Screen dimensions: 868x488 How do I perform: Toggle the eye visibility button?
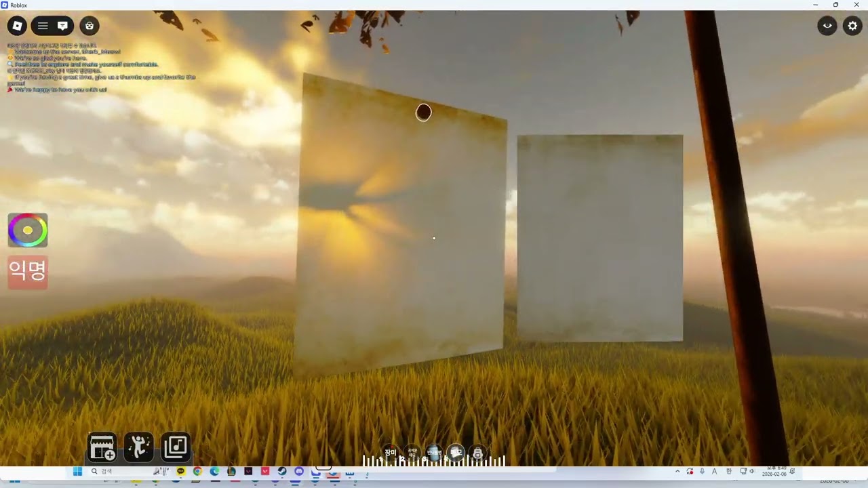(827, 26)
